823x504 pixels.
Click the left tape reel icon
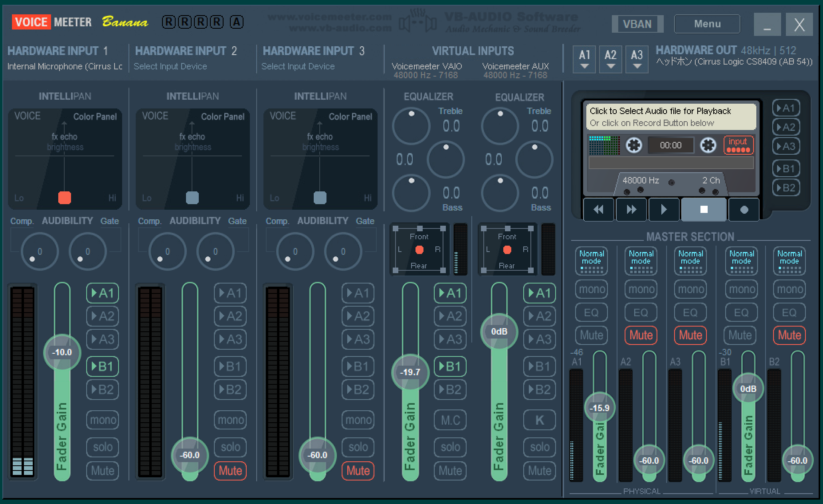pyautogui.click(x=633, y=145)
